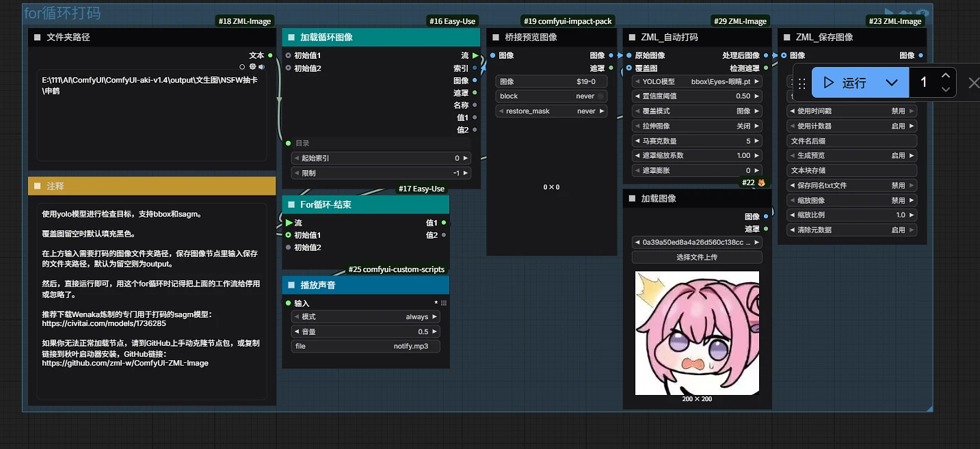The width and height of the screenshot is (980, 449).
Task: Collapse the ZML_自动打码 node via its title dot
Action: click(x=632, y=38)
